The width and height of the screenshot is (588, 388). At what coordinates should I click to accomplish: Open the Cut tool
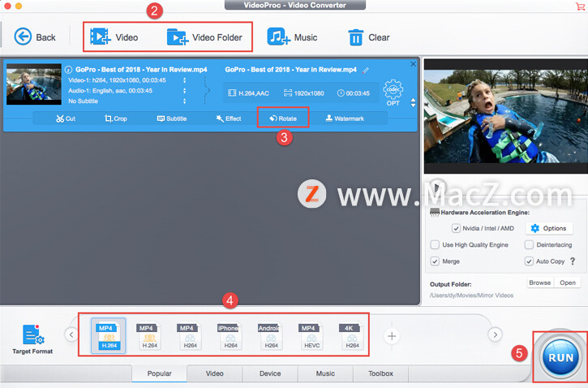[66, 119]
